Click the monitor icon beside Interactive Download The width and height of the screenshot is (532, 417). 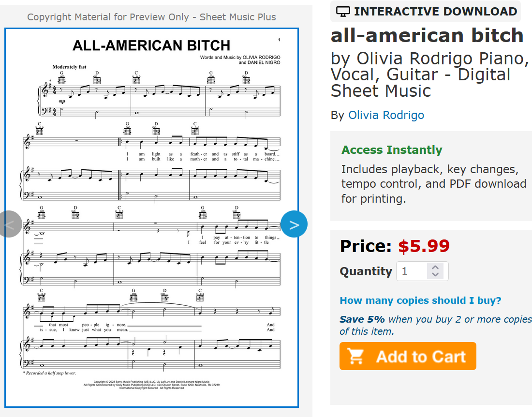pyautogui.click(x=343, y=12)
